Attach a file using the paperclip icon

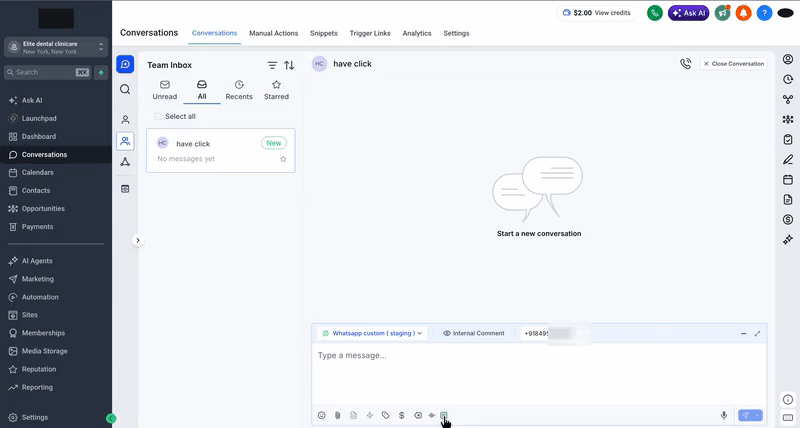[x=337, y=415]
